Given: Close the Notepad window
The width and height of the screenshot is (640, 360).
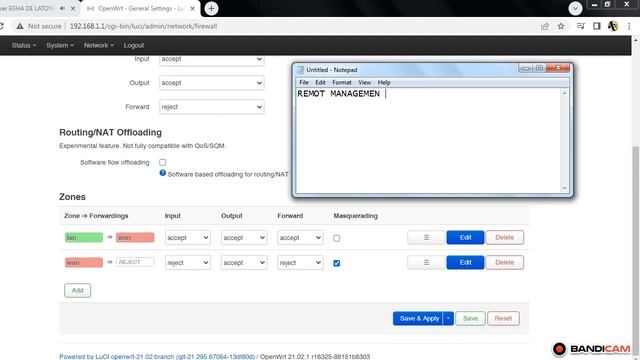Looking at the screenshot, I should [x=558, y=68].
